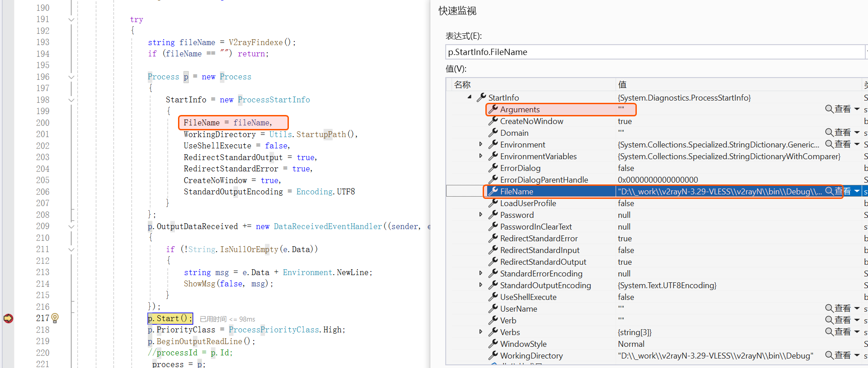This screenshot has width=868, height=368.
Task: Expand the StandardOutputEncoding node
Action: 480,285
